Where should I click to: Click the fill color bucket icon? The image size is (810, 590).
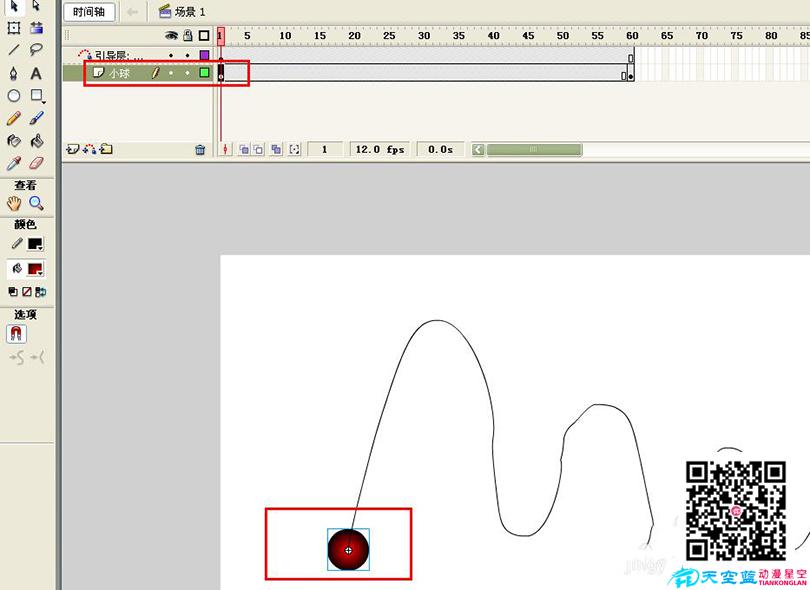(x=17, y=268)
